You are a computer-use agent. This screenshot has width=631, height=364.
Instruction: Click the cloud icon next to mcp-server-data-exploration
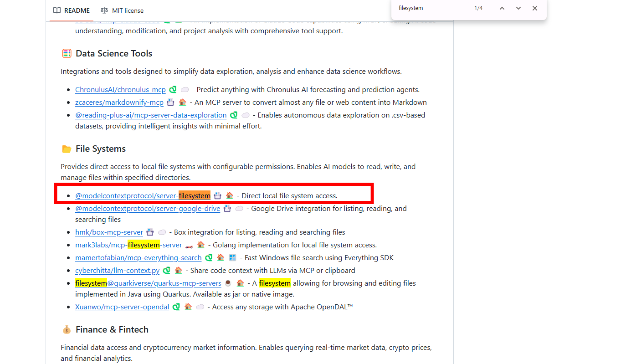coord(246,115)
